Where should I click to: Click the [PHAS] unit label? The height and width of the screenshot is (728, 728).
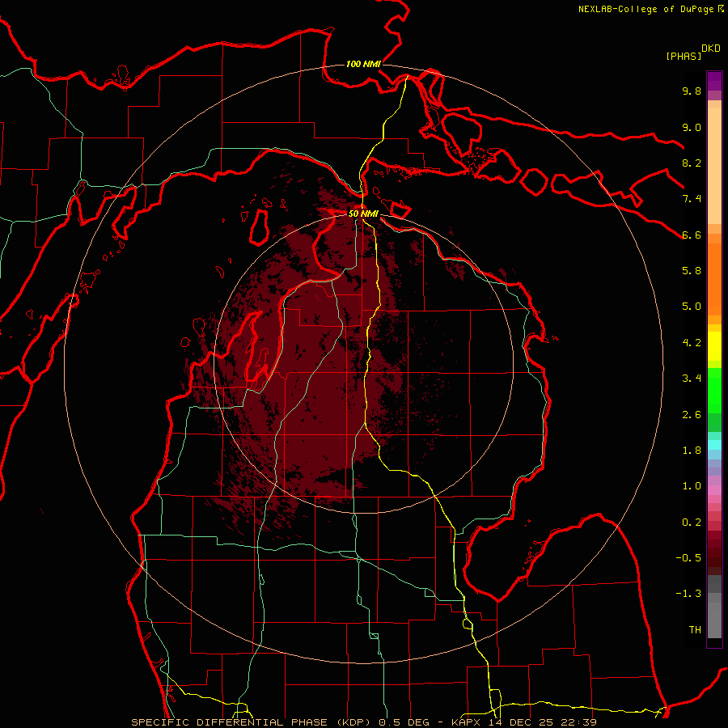click(684, 56)
